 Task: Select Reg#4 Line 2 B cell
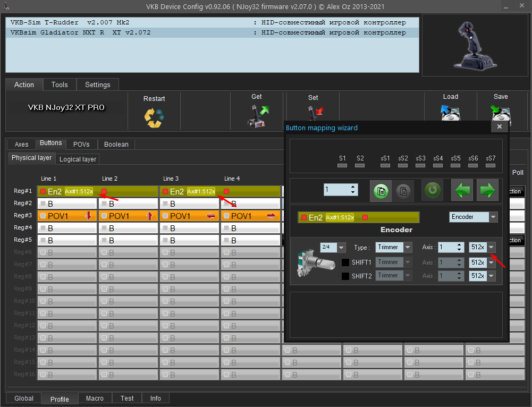click(x=129, y=228)
